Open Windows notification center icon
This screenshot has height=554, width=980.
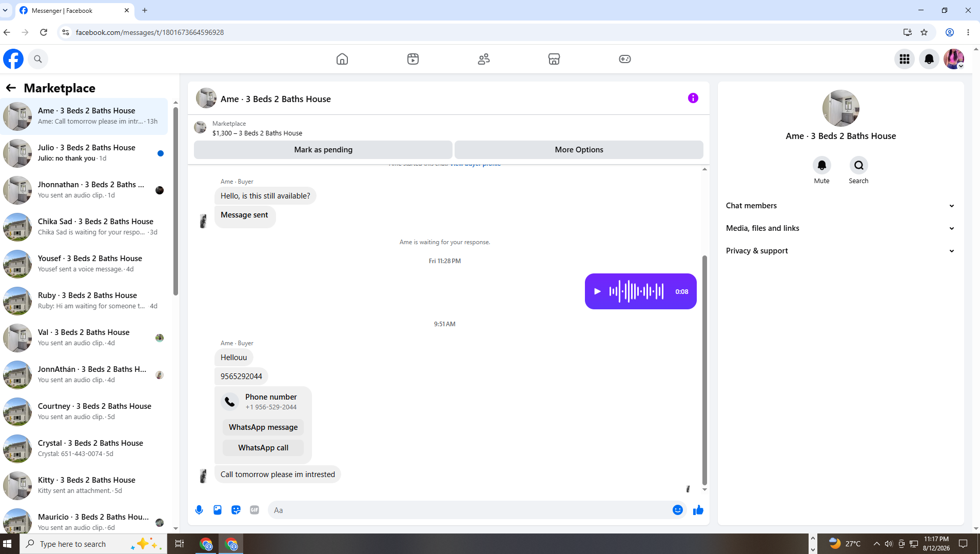pos(963,544)
